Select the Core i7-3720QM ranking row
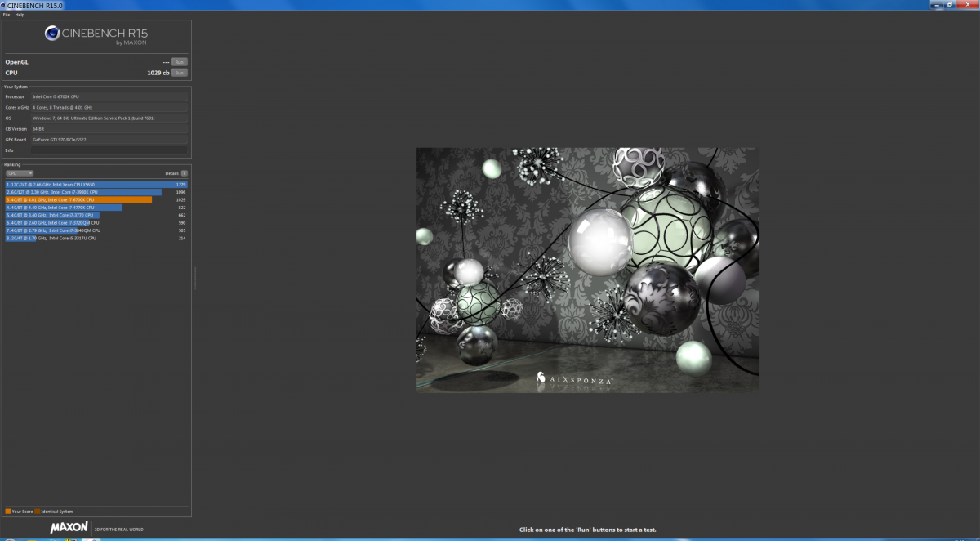This screenshot has width=980, height=541. point(96,222)
